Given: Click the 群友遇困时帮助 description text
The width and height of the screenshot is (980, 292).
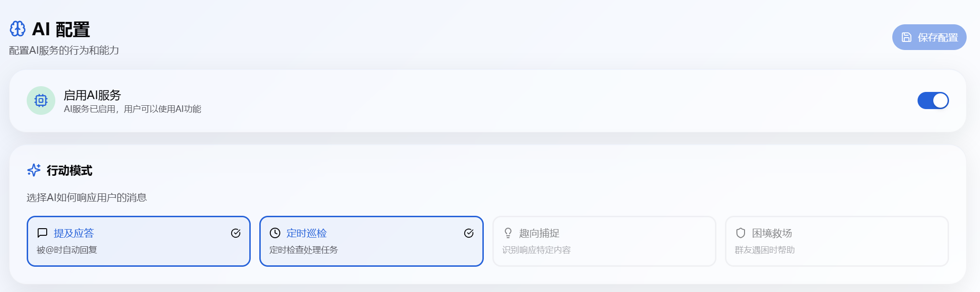Looking at the screenshot, I should coord(765,250).
